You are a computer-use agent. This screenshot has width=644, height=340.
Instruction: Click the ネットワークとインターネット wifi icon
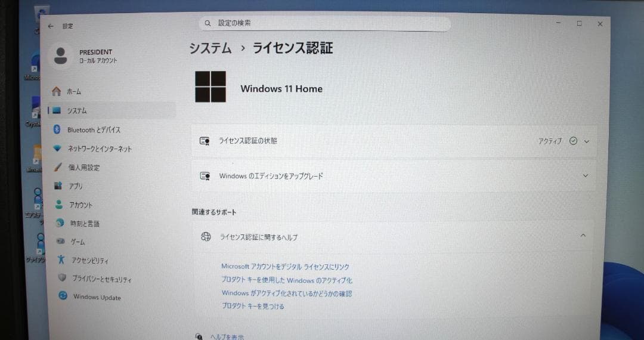57,149
